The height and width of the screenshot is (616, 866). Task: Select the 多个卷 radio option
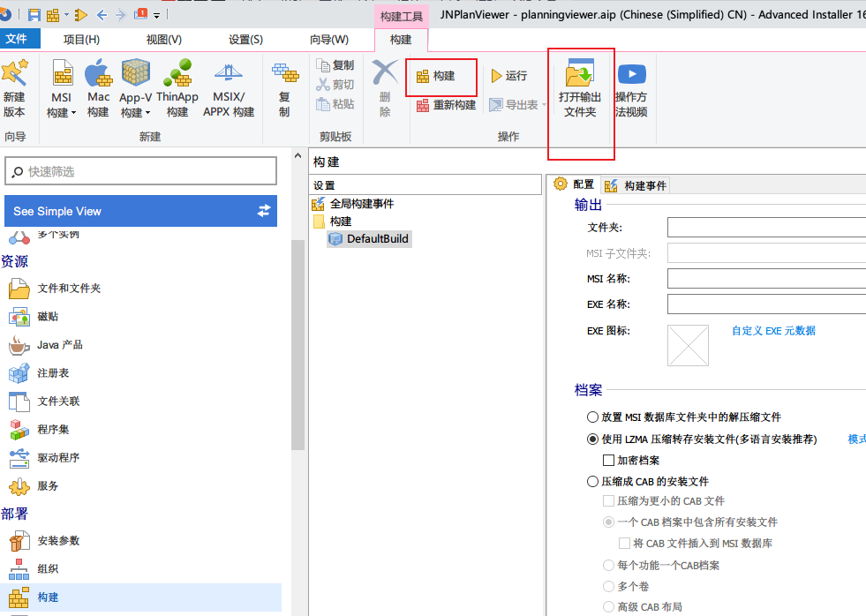coord(608,586)
